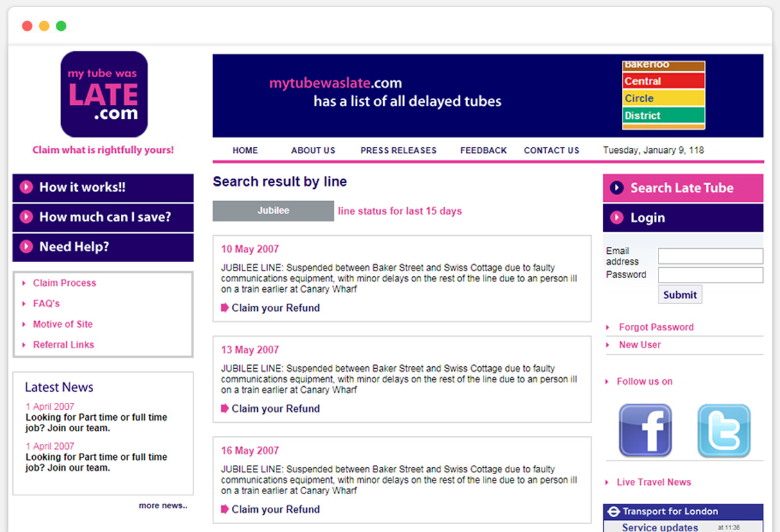
Task: Click the arrow icon next to Login
Action: pos(617,218)
